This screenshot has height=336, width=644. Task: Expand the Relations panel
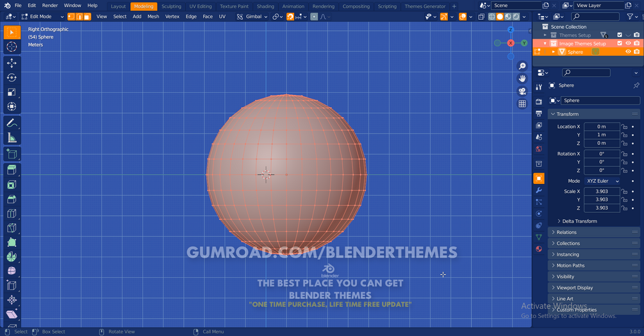point(593,232)
